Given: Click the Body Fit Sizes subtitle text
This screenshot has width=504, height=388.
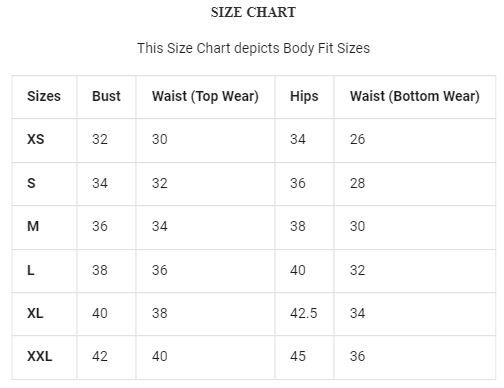Looking at the screenshot, I should tap(253, 48).
